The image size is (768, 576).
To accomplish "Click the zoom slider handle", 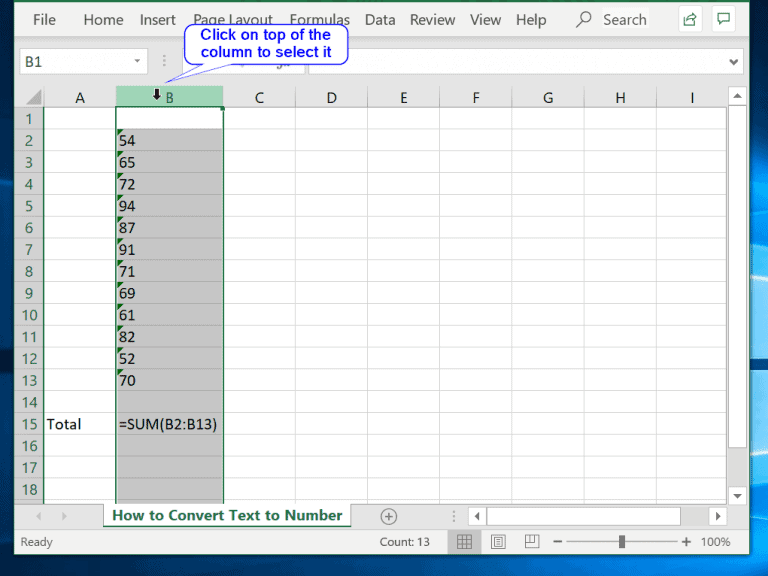I will (x=622, y=542).
